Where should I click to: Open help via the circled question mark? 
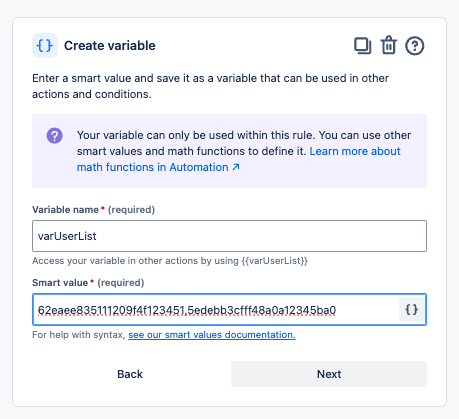415,46
